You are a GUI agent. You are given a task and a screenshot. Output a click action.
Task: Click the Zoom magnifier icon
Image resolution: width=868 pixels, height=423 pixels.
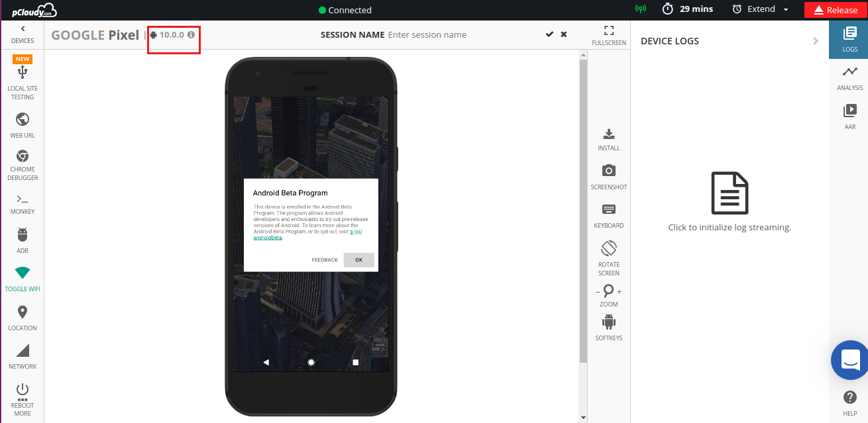tap(608, 291)
